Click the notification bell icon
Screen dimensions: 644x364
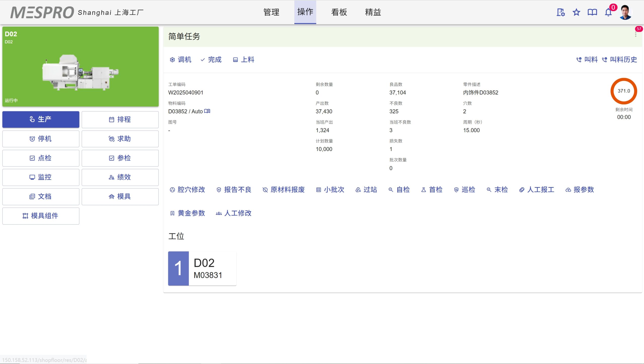tap(608, 12)
